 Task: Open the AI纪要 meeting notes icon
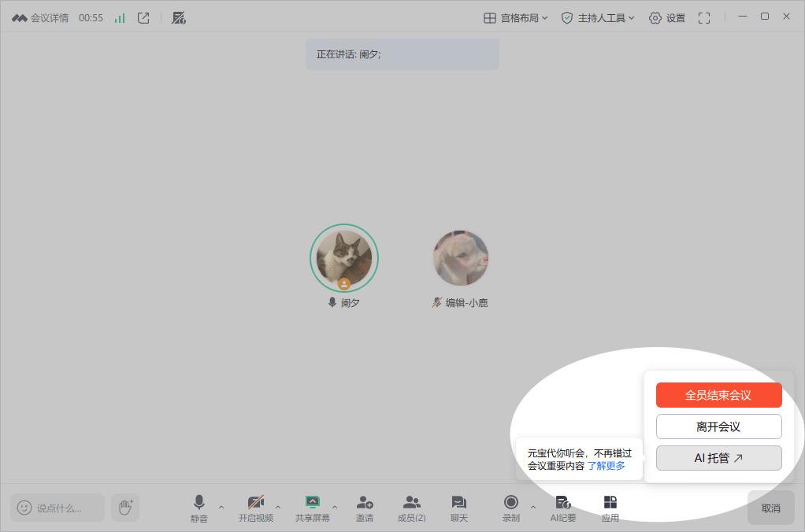click(x=562, y=501)
